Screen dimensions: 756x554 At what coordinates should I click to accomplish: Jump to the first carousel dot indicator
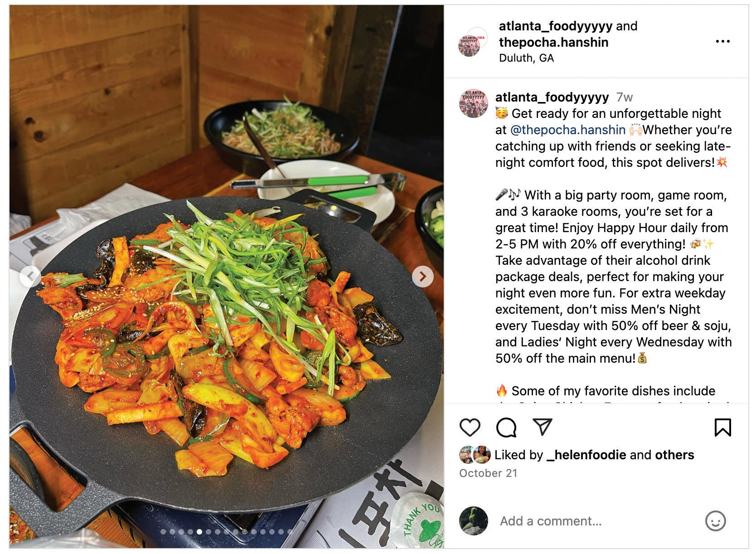(163, 532)
